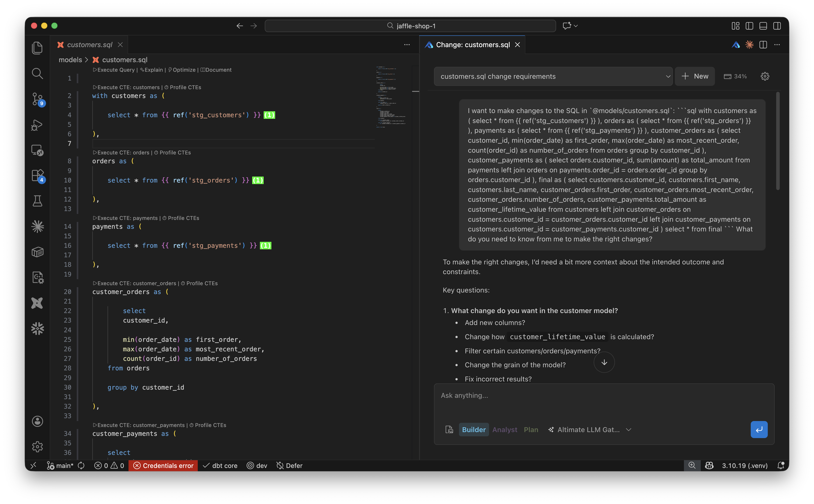Go back in navigation history
This screenshot has width=814, height=504.
click(x=240, y=26)
